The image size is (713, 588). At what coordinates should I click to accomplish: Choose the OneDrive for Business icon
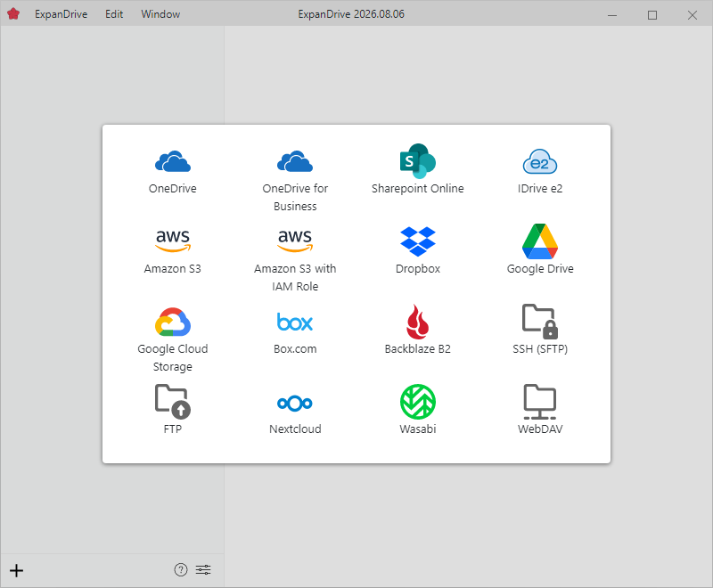[x=295, y=161]
